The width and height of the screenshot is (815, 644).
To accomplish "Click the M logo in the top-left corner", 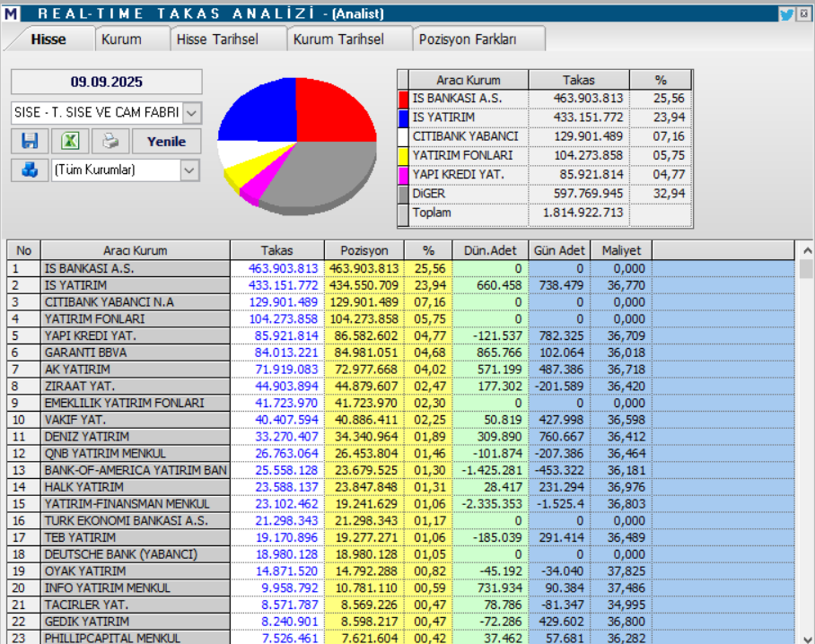I will coord(12,12).
